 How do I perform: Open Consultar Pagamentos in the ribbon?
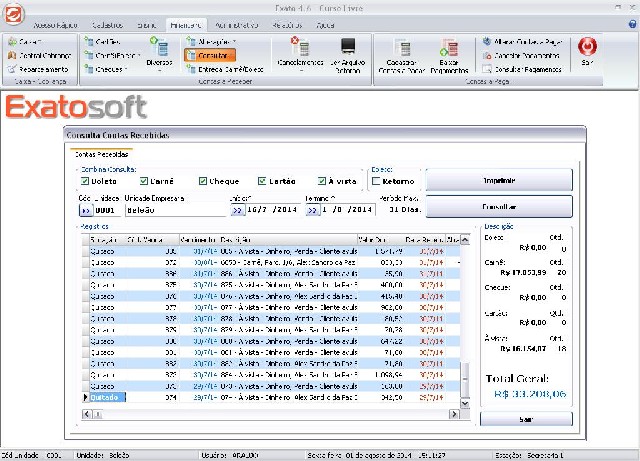tap(522, 69)
